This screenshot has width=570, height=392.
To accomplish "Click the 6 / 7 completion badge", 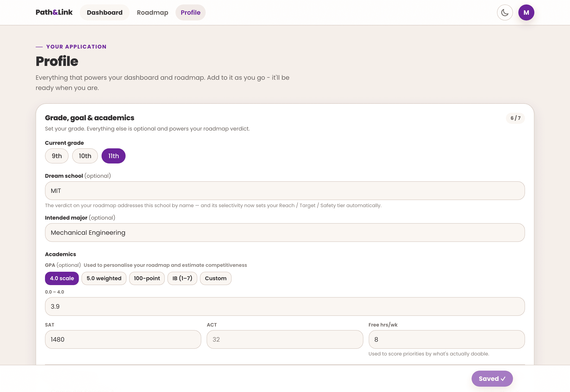I will point(515,118).
